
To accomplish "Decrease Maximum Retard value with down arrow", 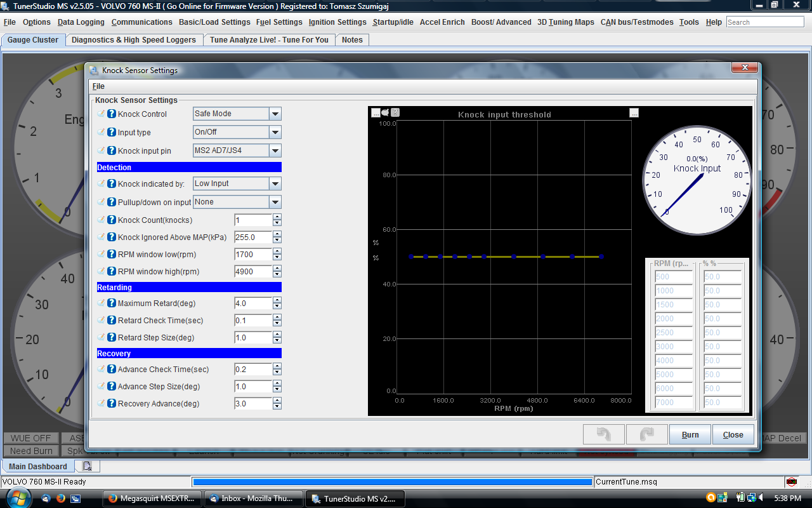I will (277, 307).
